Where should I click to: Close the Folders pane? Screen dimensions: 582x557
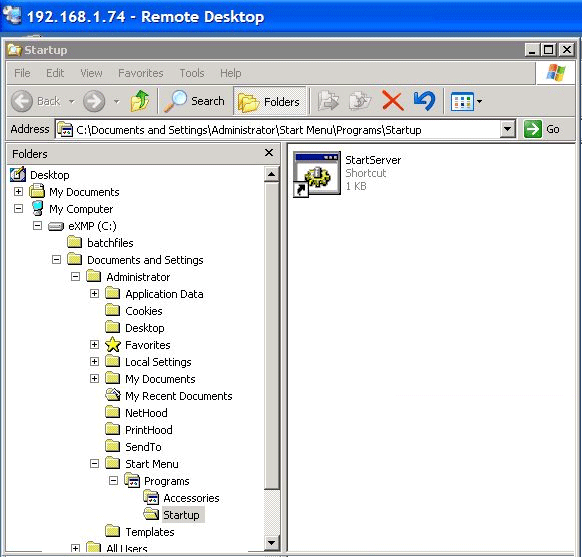click(x=269, y=153)
